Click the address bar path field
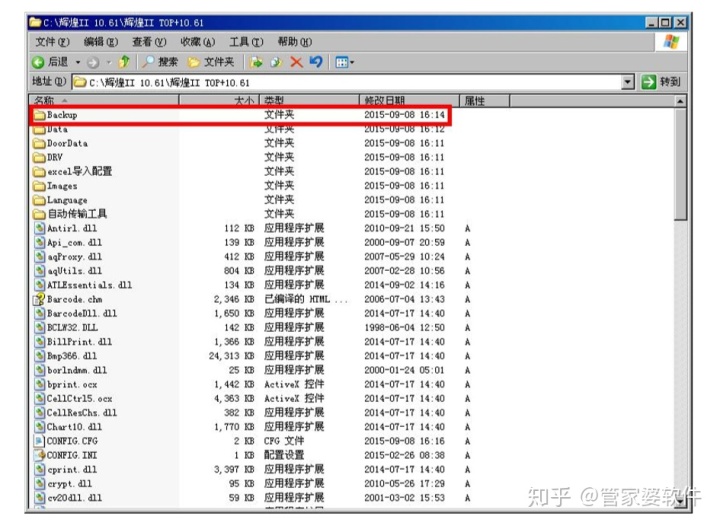This screenshot has height=526, width=720. click(347, 83)
